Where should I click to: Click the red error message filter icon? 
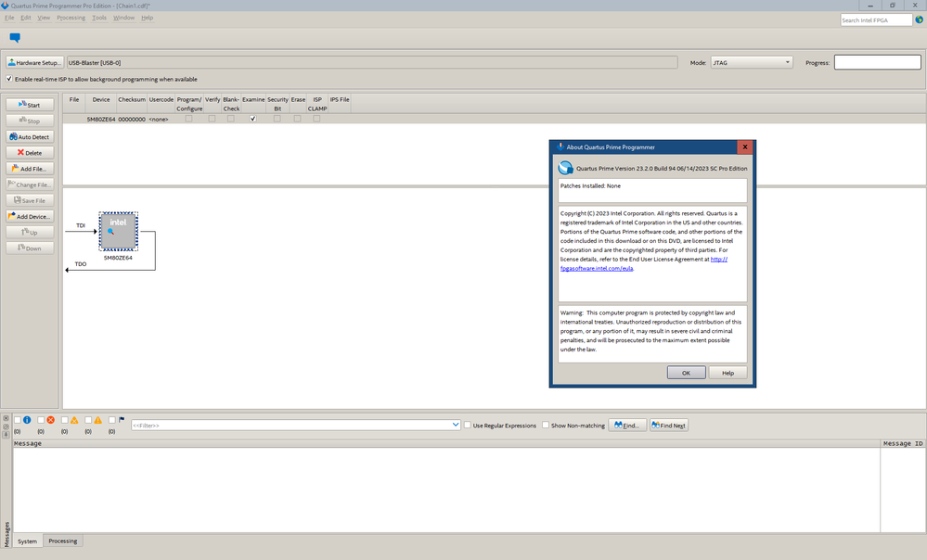[x=50, y=420]
